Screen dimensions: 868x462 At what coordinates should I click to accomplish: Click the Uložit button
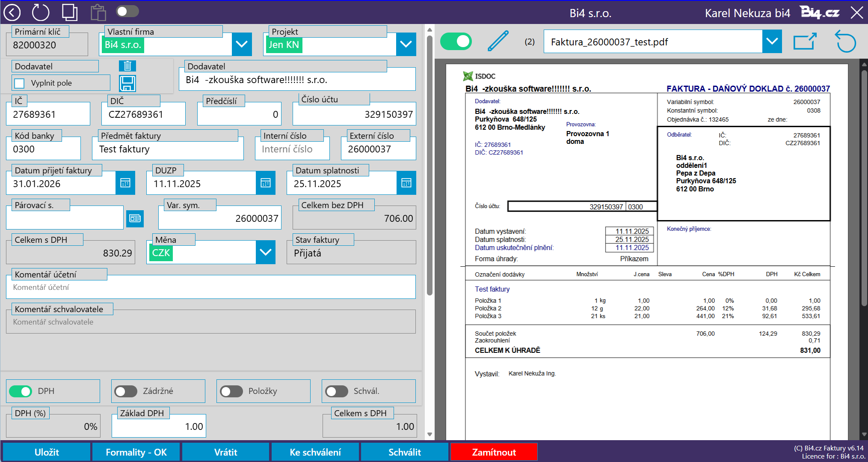pyautogui.click(x=47, y=452)
